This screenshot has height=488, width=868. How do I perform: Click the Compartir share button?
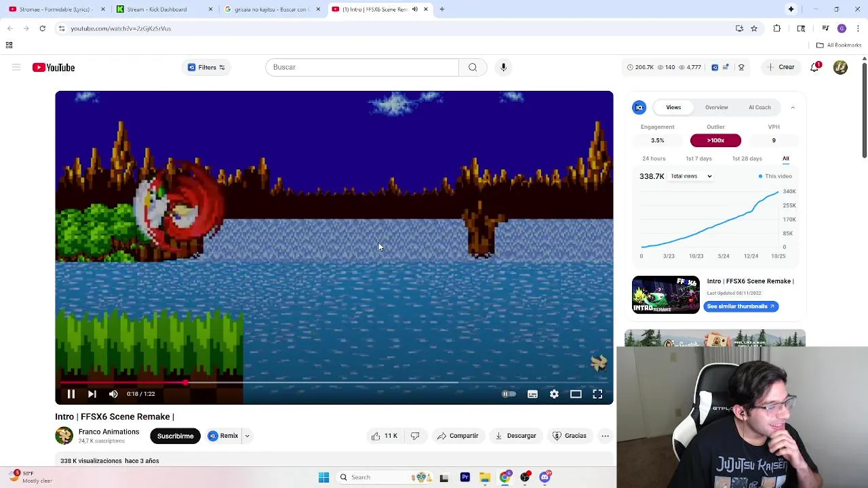point(458,436)
